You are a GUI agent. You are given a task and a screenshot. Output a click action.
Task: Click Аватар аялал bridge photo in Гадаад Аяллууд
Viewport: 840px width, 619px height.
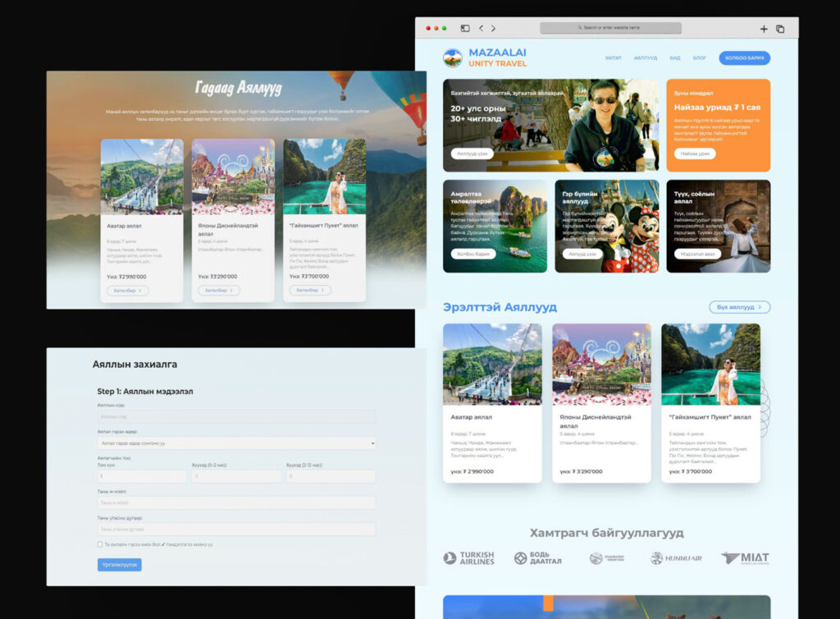(x=142, y=177)
